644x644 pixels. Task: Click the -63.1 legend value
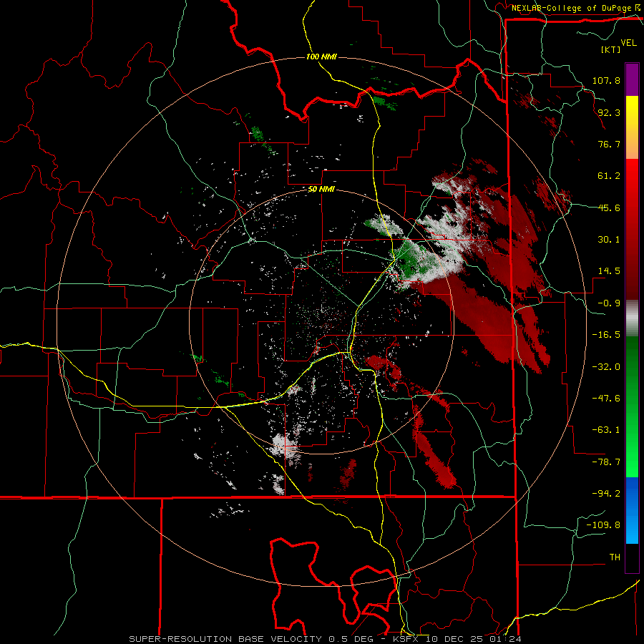(606, 430)
